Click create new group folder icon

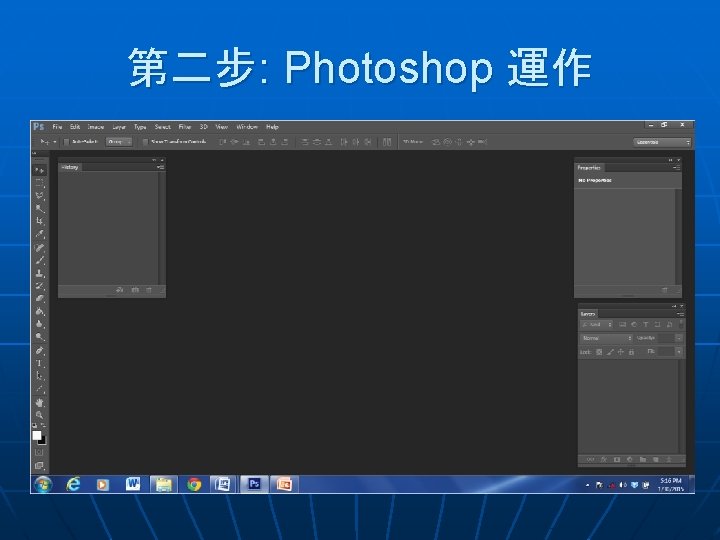pyautogui.click(x=643, y=459)
